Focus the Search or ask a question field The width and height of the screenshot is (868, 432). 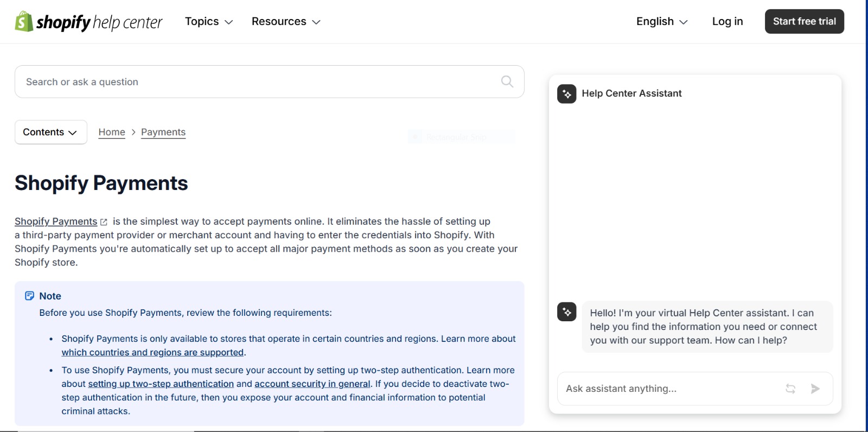269,81
